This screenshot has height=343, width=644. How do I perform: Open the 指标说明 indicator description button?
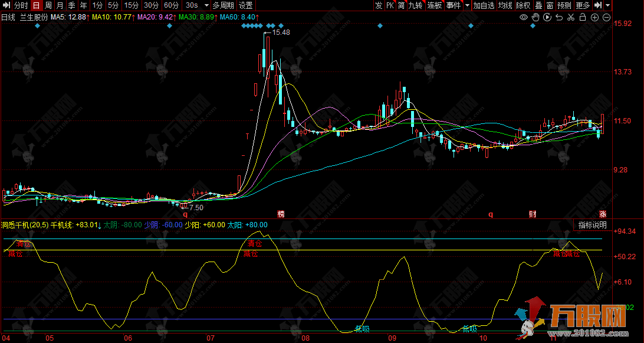click(x=592, y=224)
